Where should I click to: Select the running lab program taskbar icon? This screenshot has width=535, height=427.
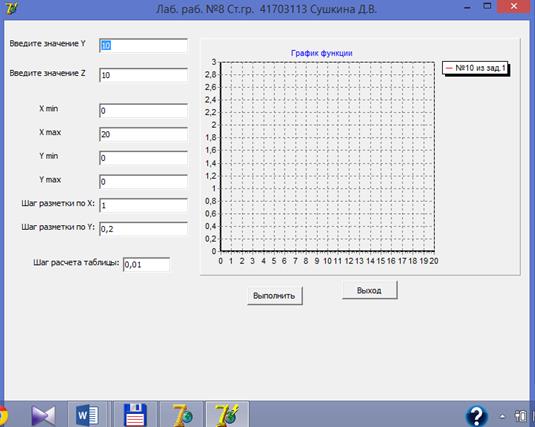tap(227, 415)
